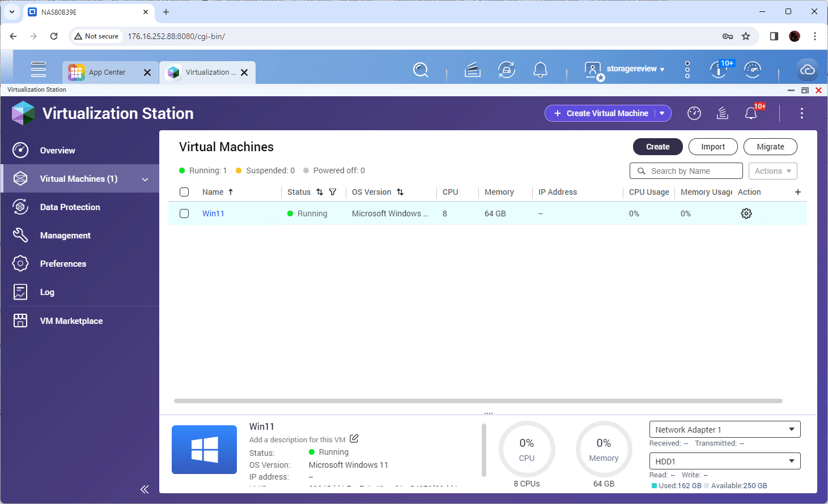Open the QTS dashboard gauge icon
Screen dimensions: 828x504
(x=753, y=70)
